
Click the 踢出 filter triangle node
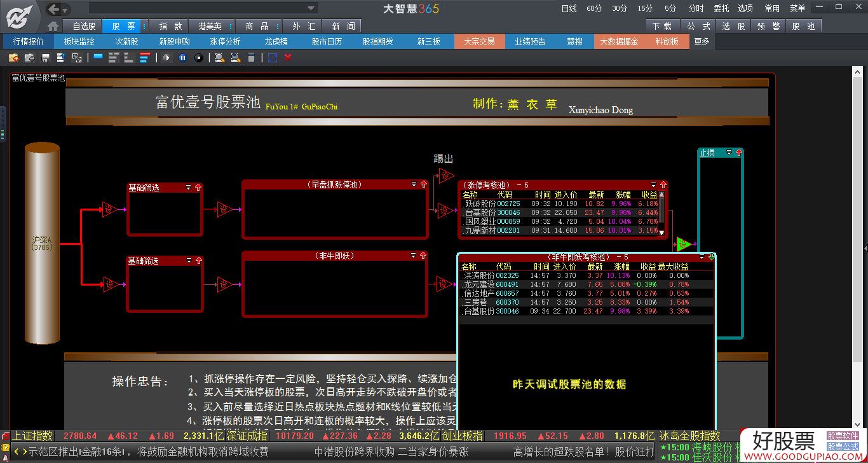click(x=445, y=176)
